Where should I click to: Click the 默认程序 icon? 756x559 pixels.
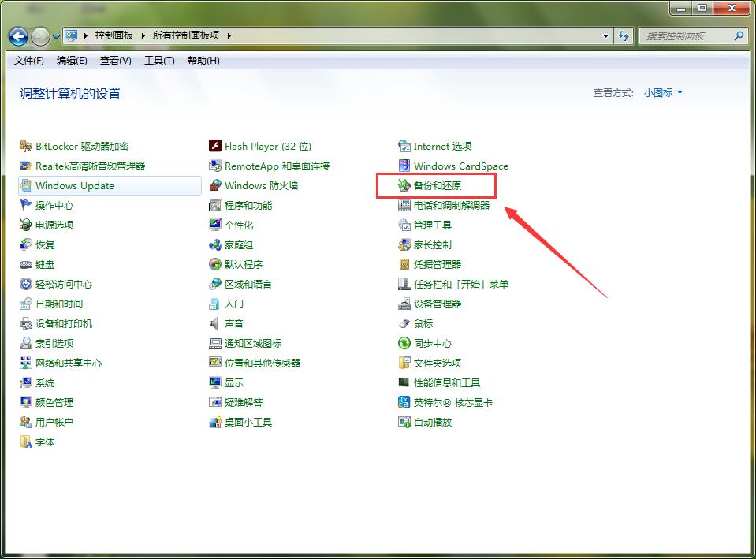click(215, 264)
